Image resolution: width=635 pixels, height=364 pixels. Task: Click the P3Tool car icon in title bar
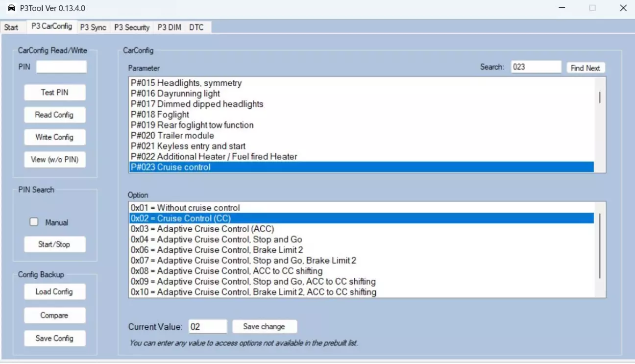[11, 8]
